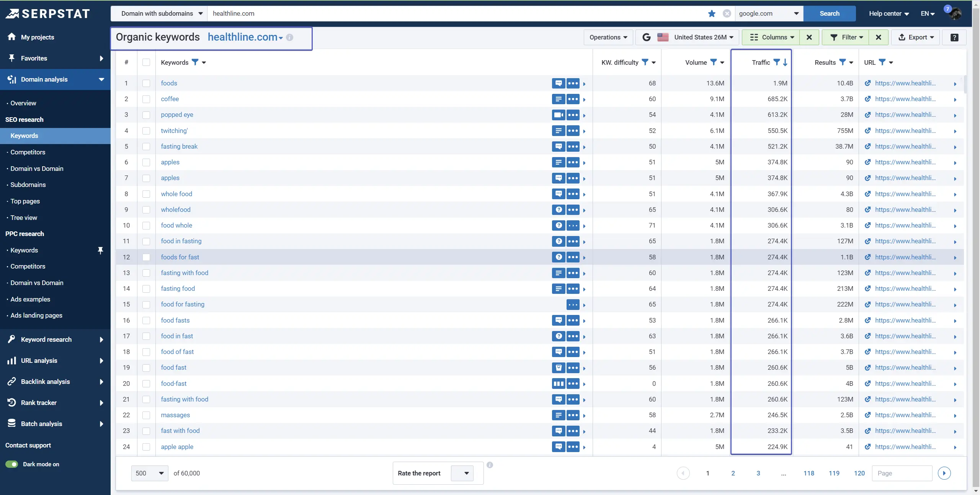Clear the search query with the X icon
Viewport: 980px width, 495px height.
tap(727, 13)
